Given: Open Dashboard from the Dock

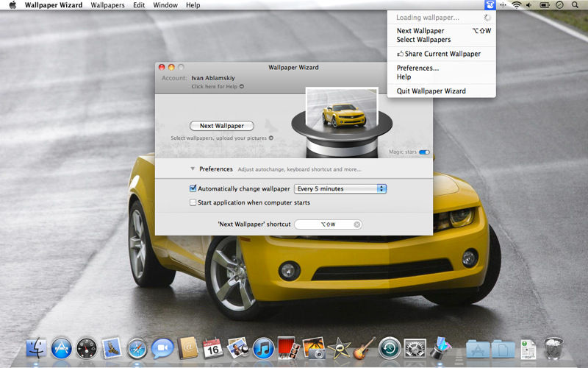Looking at the screenshot, I should pos(87,348).
